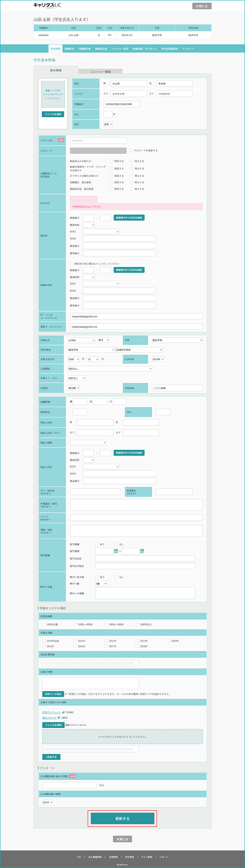Click the GPA input field
The height and width of the screenshot is (868, 245).
click(163, 412)
